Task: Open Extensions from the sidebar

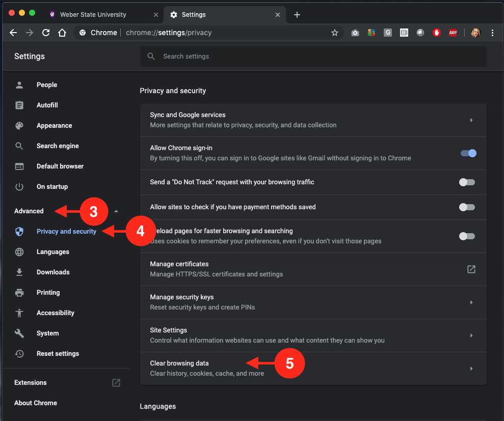Action: tap(31, 383)
